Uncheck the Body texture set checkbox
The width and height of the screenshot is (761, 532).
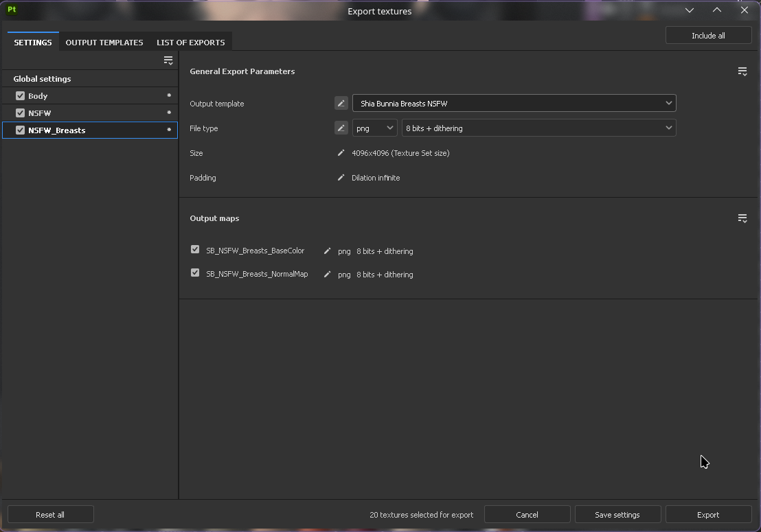coord(20,96)
